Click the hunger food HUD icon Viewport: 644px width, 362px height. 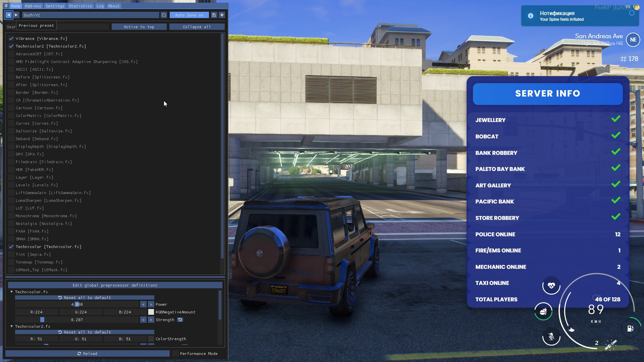tap(543, 312)
